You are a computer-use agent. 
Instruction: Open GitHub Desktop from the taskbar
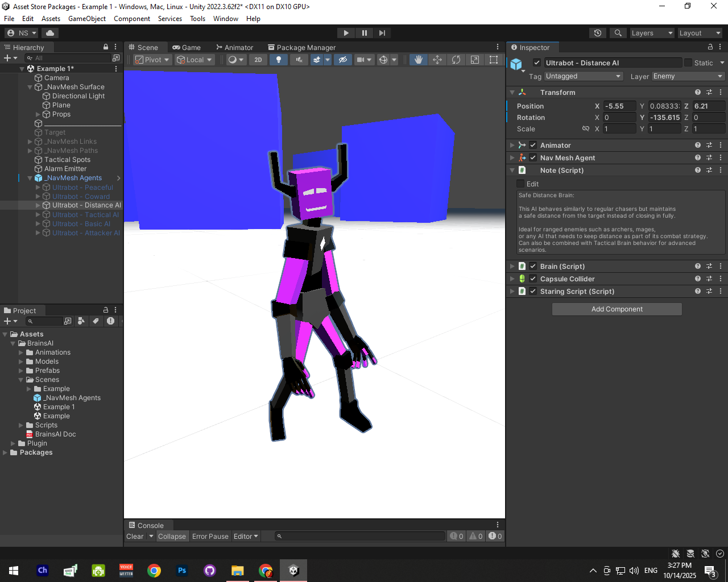click(210, 571)
